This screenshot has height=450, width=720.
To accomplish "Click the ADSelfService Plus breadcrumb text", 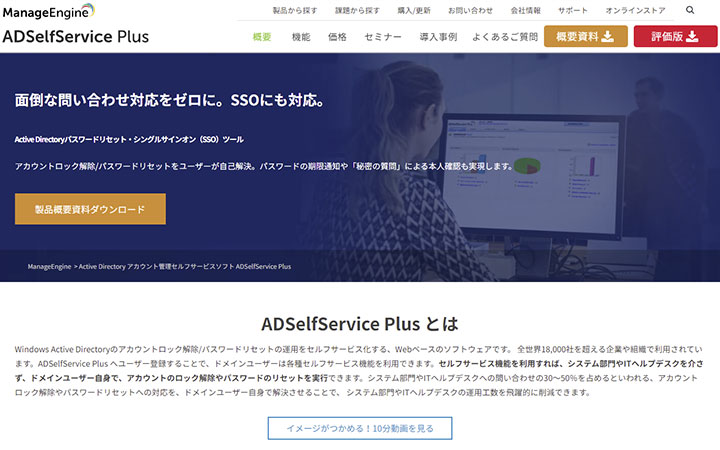I will pos(263,266).
